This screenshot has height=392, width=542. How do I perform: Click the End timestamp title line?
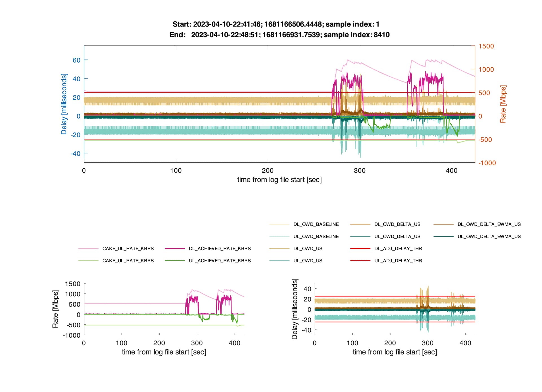click(x=279, y=35)
